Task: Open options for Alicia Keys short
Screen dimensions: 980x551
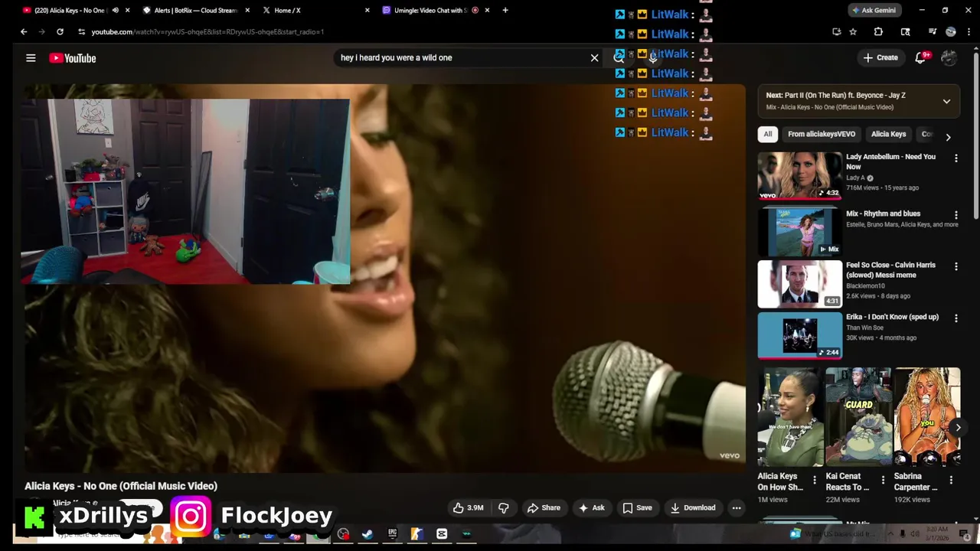Action: (x=815, y=480)
